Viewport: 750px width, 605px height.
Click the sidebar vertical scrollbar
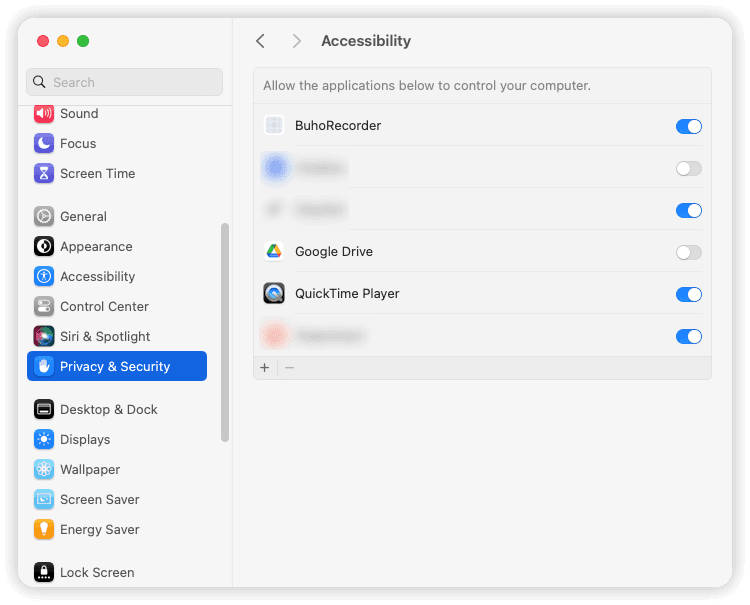coord(225,332)
